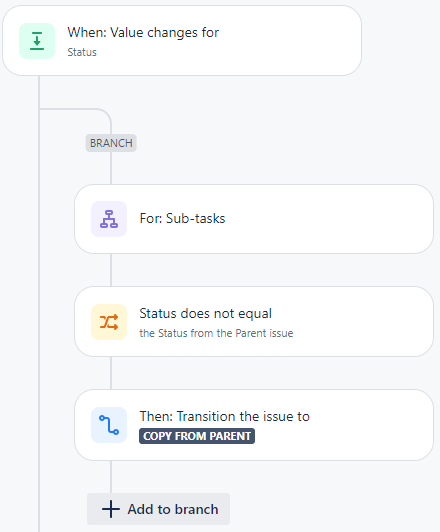Select the 'Status does not equal' condition title
This screenshot has height=532, width=440.
(206, 313)
